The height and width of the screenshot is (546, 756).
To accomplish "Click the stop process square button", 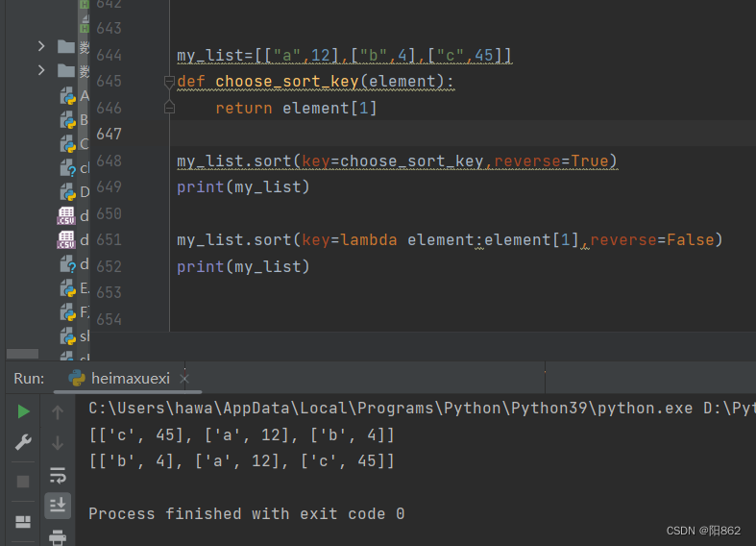I will [x=23, y=480].
